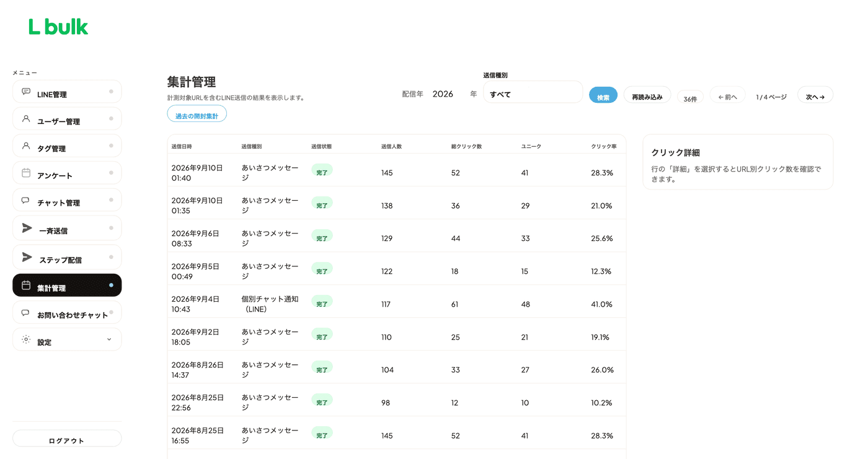The height and width of the screenshot is (459, 868).
Task: Click the 総クリック数 column header
Action: click(x=466, y=147)
